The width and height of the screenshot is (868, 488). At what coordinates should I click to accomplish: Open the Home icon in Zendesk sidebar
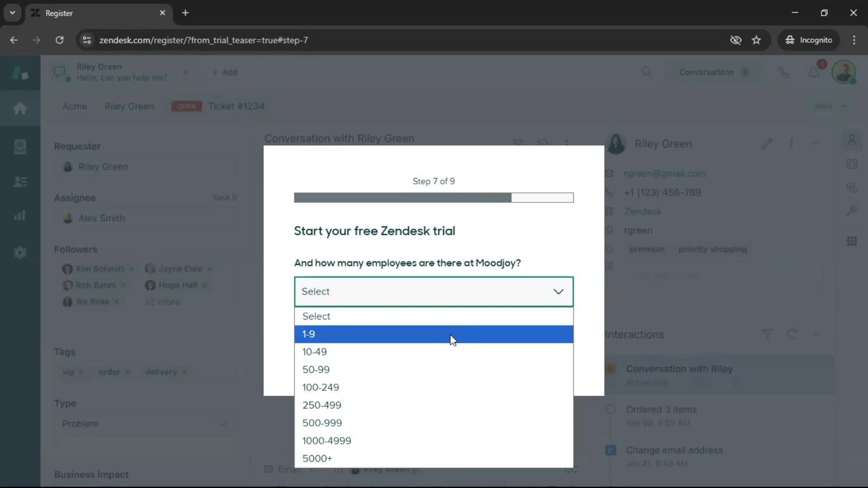point(20,108)
